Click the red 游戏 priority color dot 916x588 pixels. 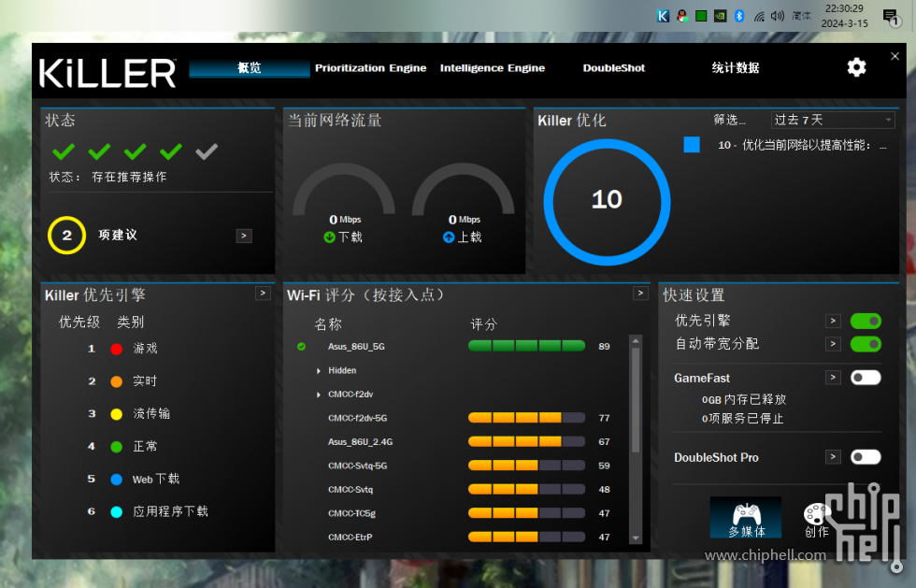[116, 349]
